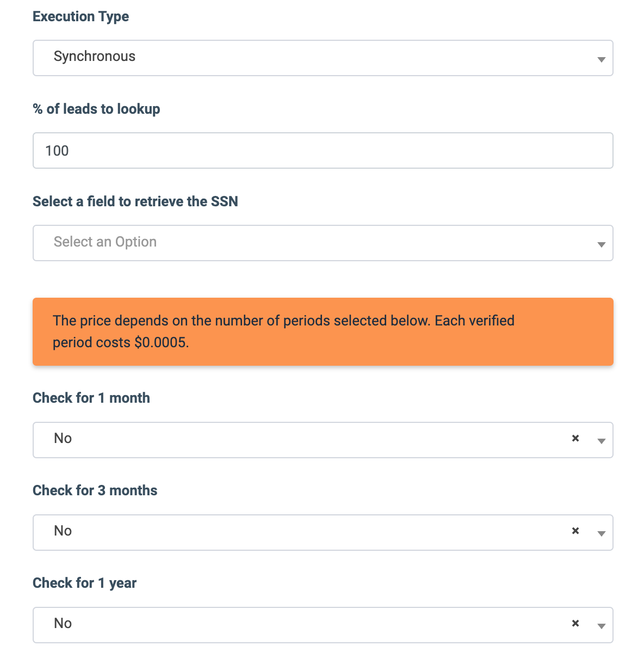Clear the 'Check for 1 year' selection
The image size is (644, 652).
tap(575, 623)
